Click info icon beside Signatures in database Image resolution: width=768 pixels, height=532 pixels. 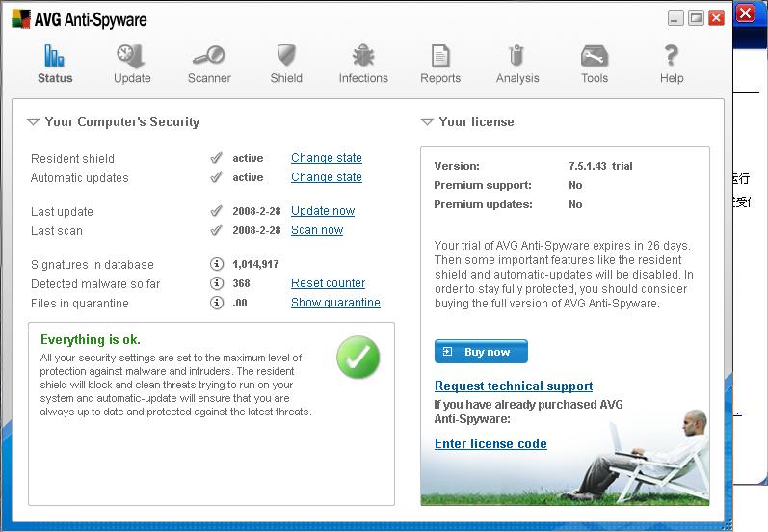point(217,264)
